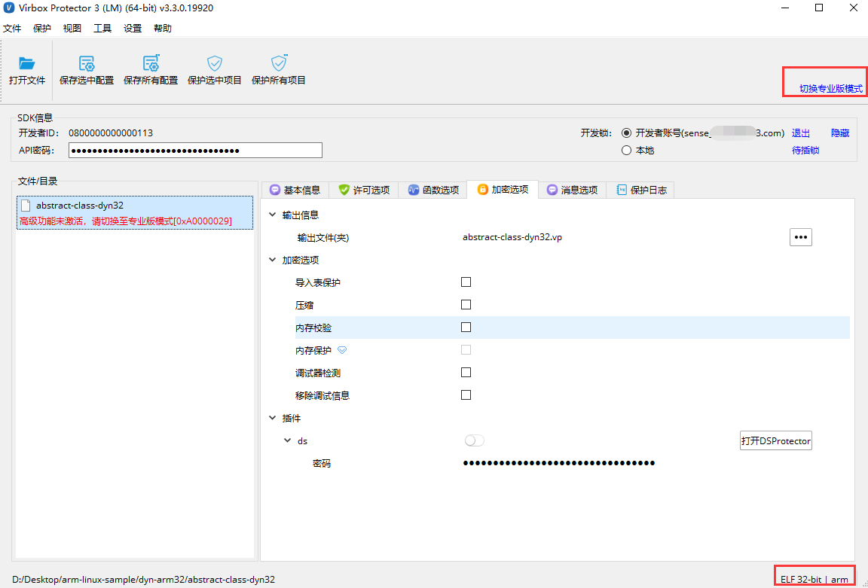Check the 内存校验 option
Image resolution: width=868 pixels, height=588 pixels.
(466, 328)
